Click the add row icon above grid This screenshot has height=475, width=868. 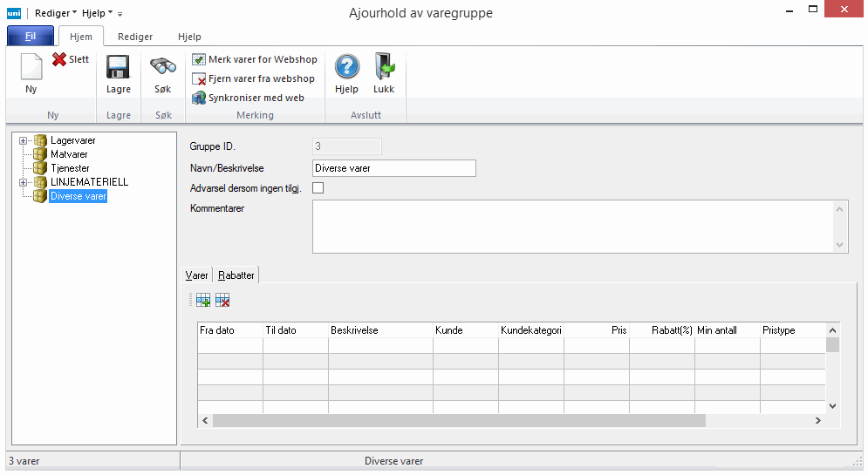[x=203, y=300]
